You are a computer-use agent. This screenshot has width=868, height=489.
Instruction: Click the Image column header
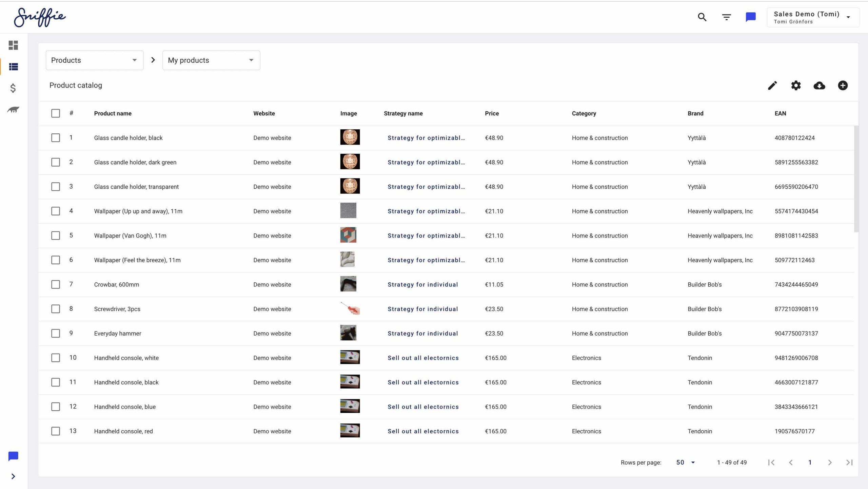[349, 113]
